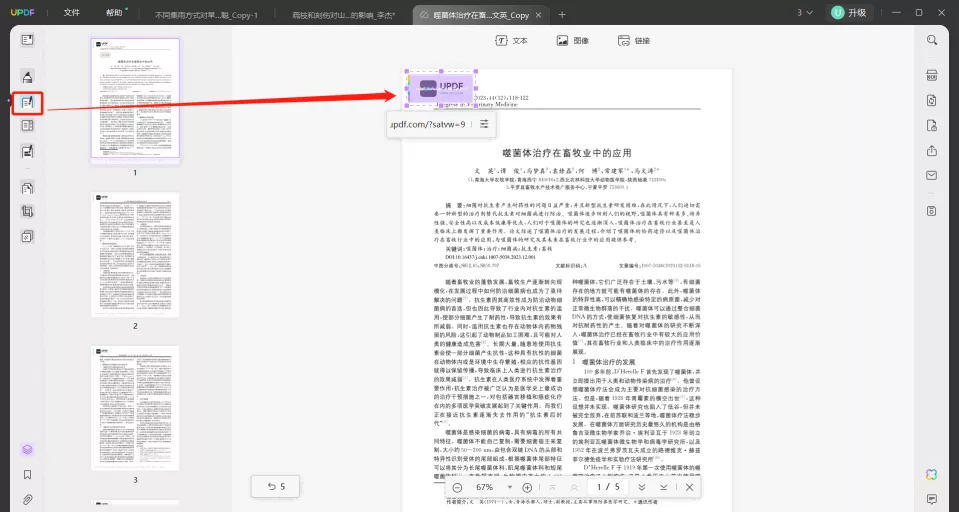Choose the 文本 text editing tool
This screenshot has width=959, height=512.
tap(511, 40)
